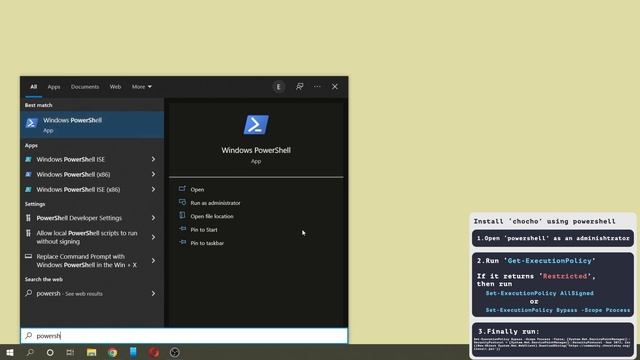
Task: Click the 'Get-ExecutionPolicy' command text
Action: [549, 260]
